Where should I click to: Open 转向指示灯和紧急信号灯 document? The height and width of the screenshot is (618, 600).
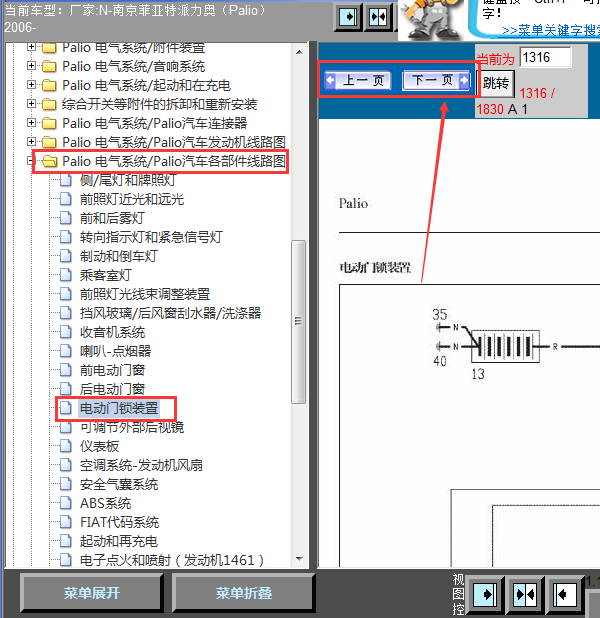click(151, 237)
